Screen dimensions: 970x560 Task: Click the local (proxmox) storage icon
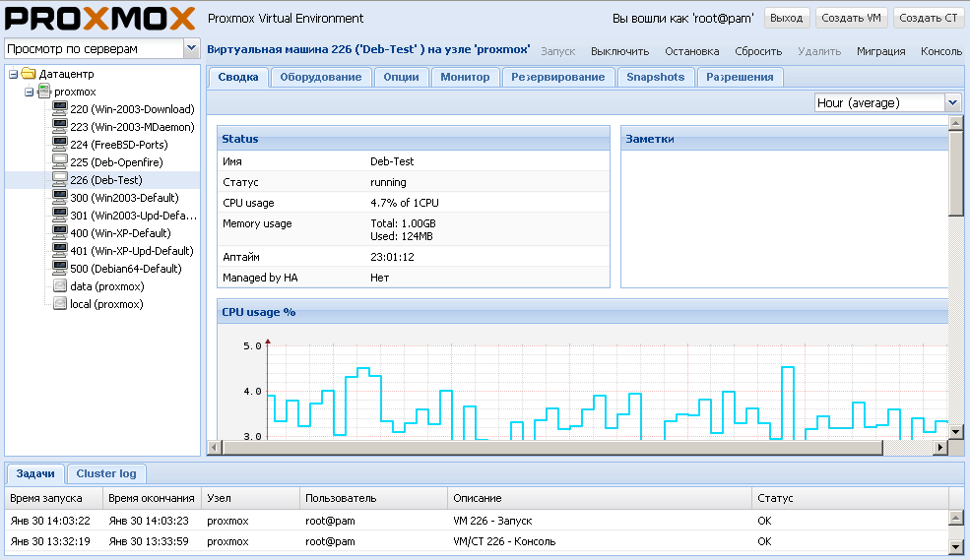(60, 303)
